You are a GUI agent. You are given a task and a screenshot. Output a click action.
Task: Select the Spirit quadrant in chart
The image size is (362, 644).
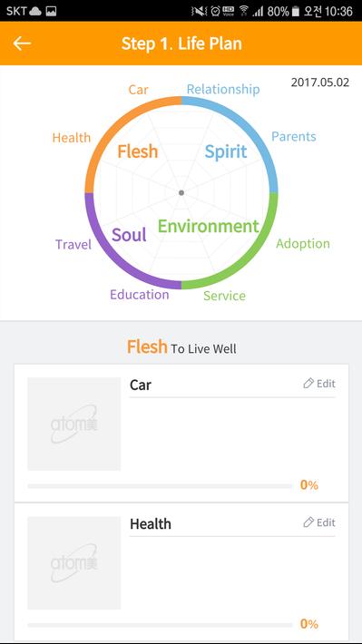pyautogui.click(x=226, y=151)
